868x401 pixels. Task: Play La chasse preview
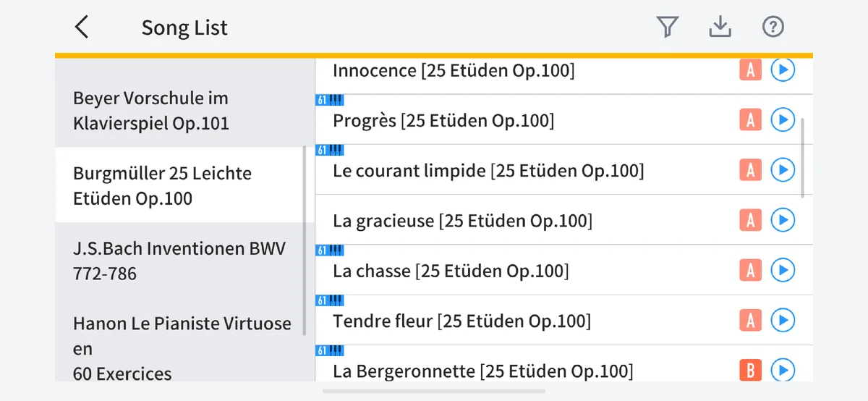pyautogui.click(x=783, y=271)
